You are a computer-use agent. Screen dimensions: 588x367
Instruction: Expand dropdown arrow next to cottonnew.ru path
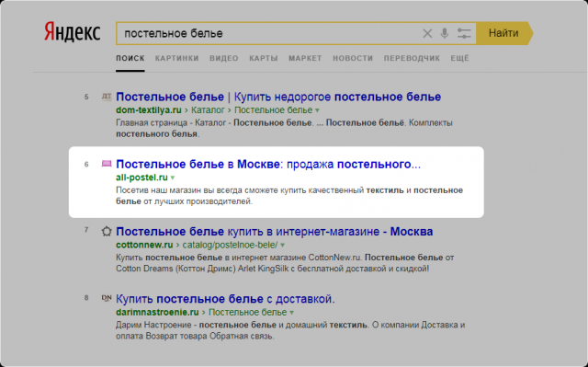[x=282, y=246]
